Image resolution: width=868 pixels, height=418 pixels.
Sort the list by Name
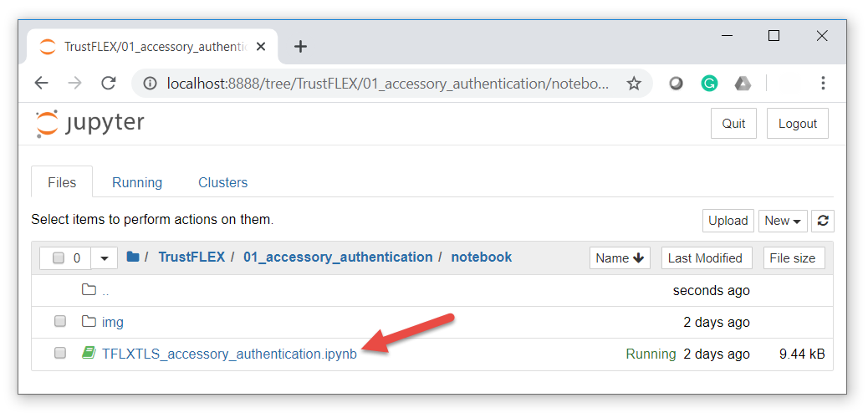620,258
